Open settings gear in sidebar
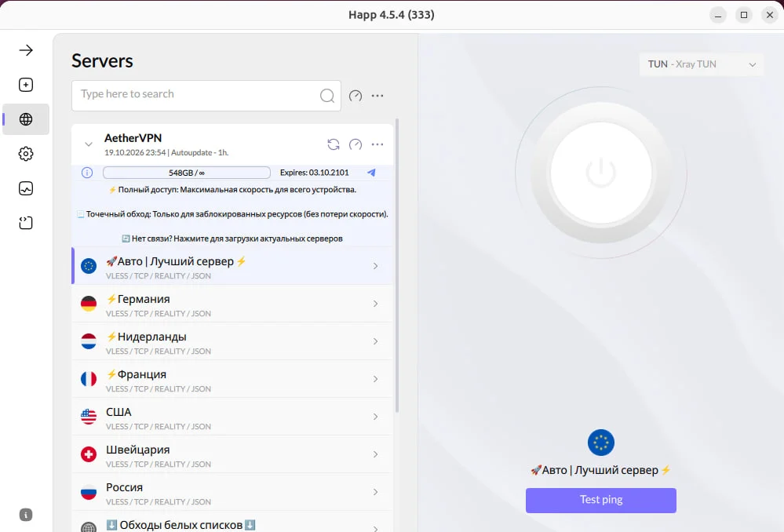Viewport: 784px width, 532px height. click(x=26, y=154)
